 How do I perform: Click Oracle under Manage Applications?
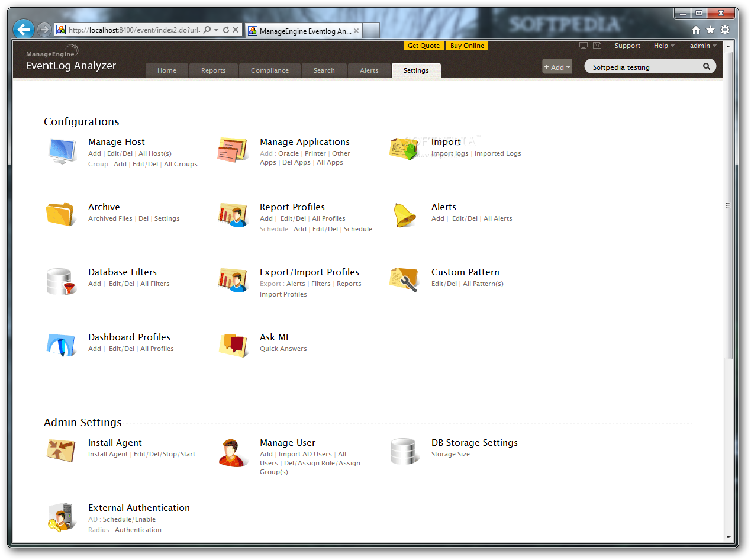pos(289,153)
